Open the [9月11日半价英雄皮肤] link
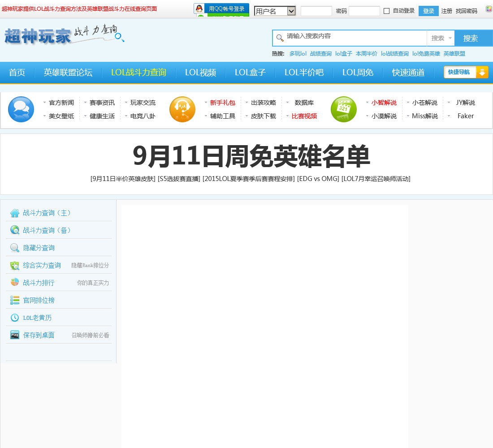This screenshot has height=448, width=493. (123, 179)
